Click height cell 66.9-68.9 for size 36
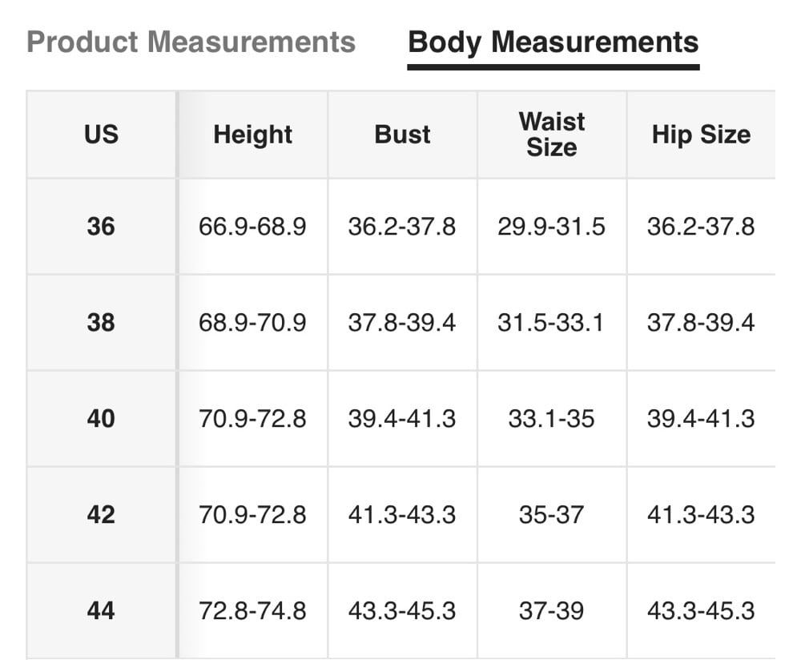Viewport: 801px width, 672px height. pos(252,227)
